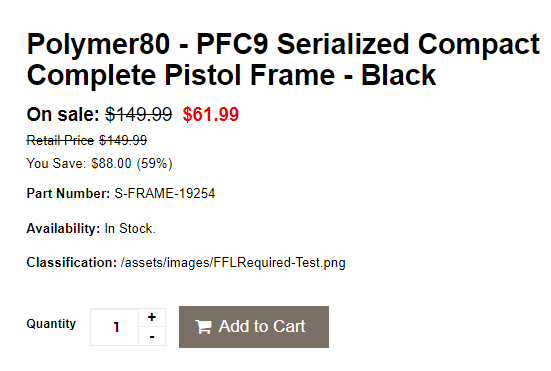Click the part number S-FRAME-19254
This screenshot has width=551, height=371.
tap(165, 194)
